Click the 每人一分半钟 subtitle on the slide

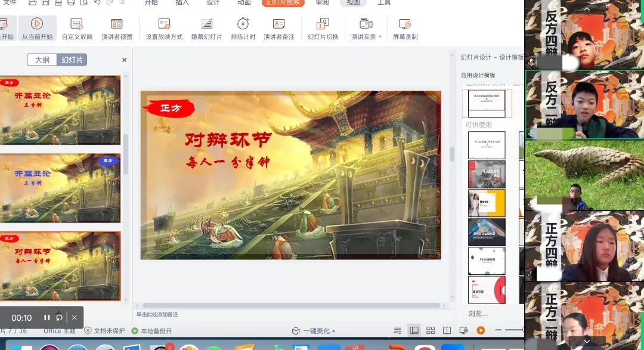coord(228,162)
